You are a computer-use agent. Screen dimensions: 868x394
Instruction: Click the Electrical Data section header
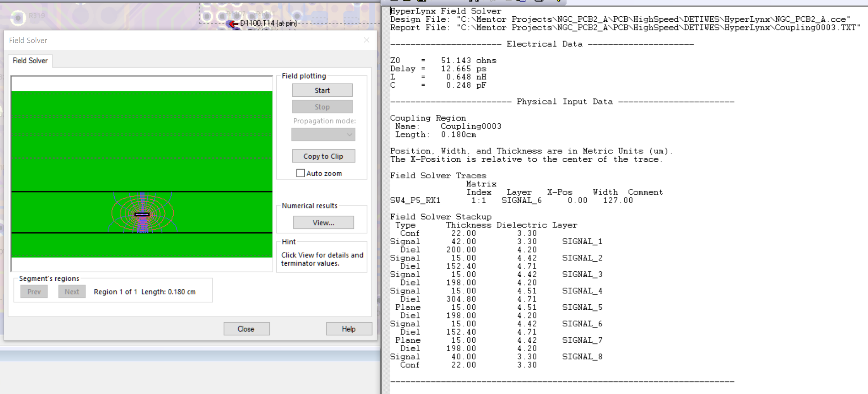[x=545, y=44]
